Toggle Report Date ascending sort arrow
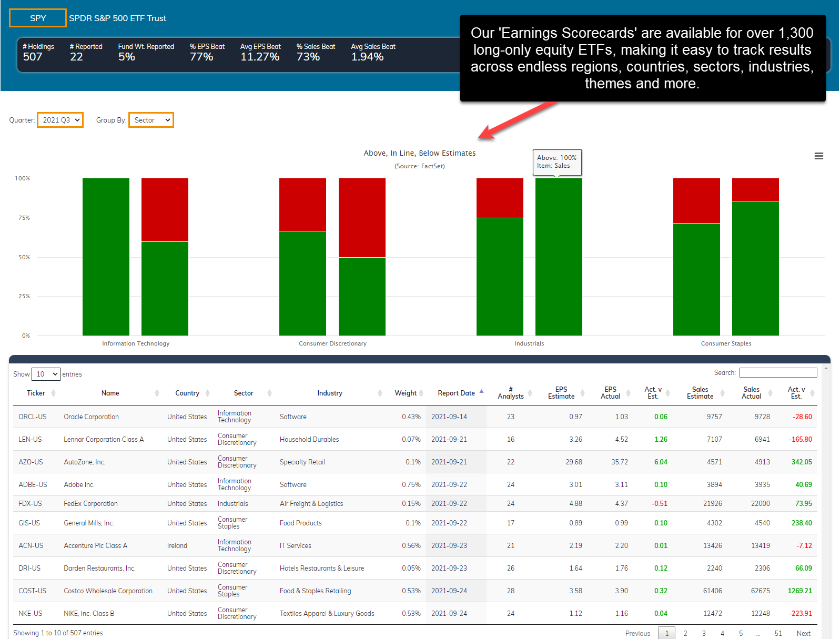The width and height of the screenshot is (840, 639). (481, 391)
